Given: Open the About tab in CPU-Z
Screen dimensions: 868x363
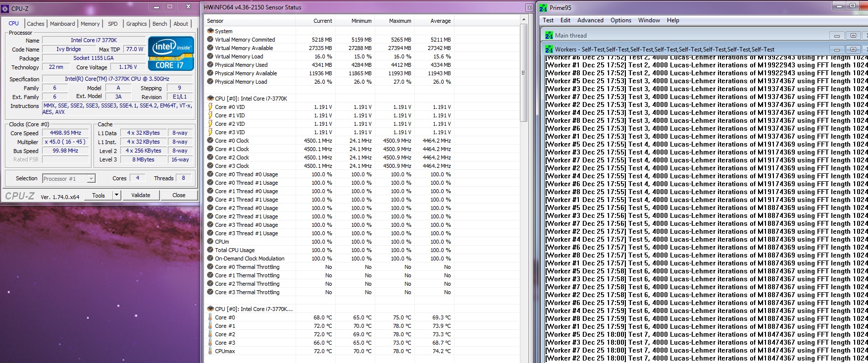Looking at the screenshot, I should point(181,23).
